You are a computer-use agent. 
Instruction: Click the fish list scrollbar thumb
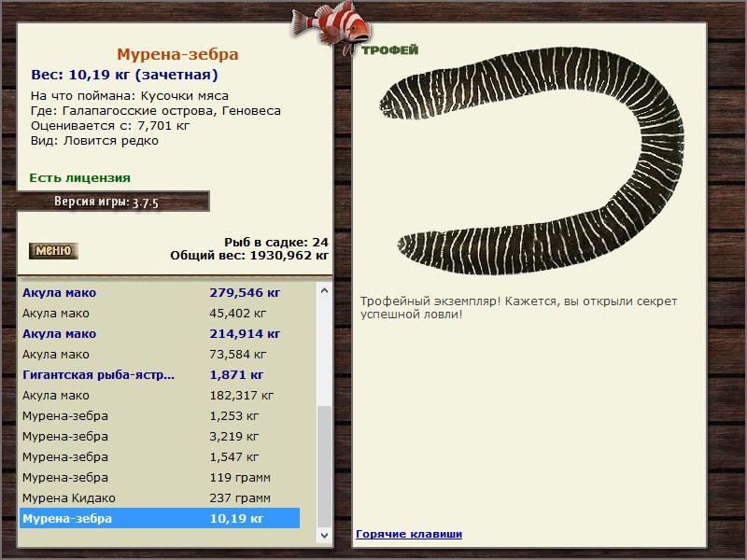click(x=324, y=467)
